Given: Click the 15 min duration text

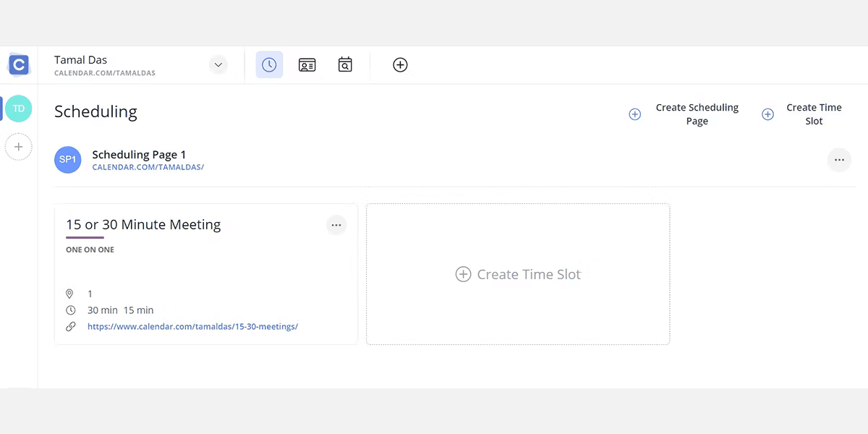Looking at the screenshot, I should (139, 310).
